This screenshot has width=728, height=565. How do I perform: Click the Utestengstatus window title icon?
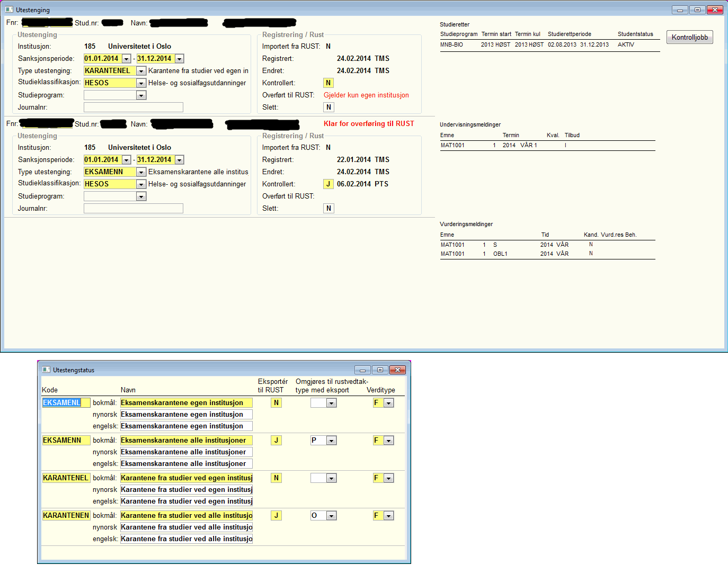46,370
